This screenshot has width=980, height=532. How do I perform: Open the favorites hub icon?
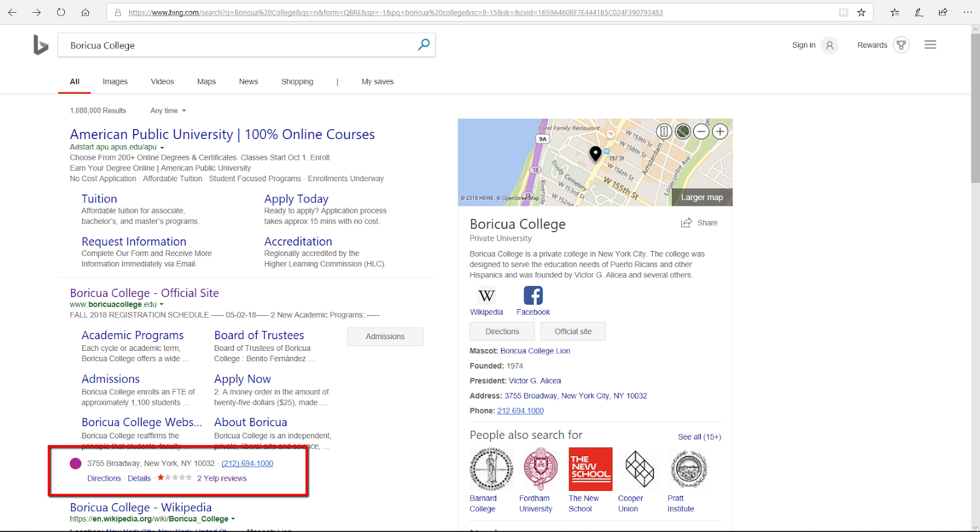(895, 12)
